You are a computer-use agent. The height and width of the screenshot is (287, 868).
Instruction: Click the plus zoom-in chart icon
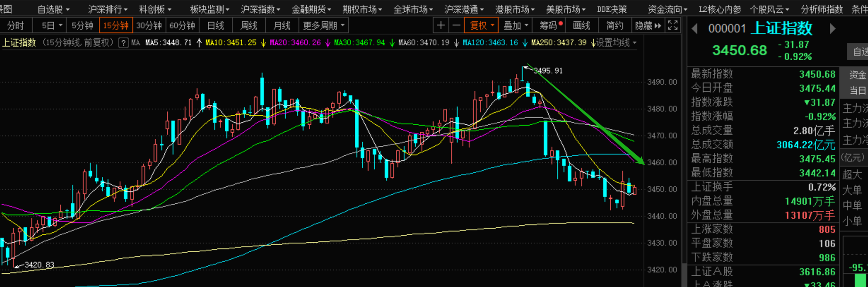pos(441,25)
